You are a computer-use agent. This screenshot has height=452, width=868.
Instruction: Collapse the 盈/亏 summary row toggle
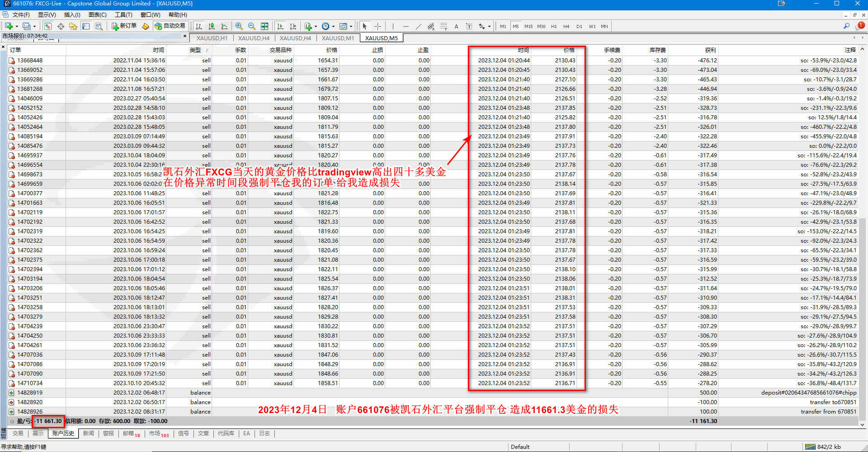pos(12,421)
